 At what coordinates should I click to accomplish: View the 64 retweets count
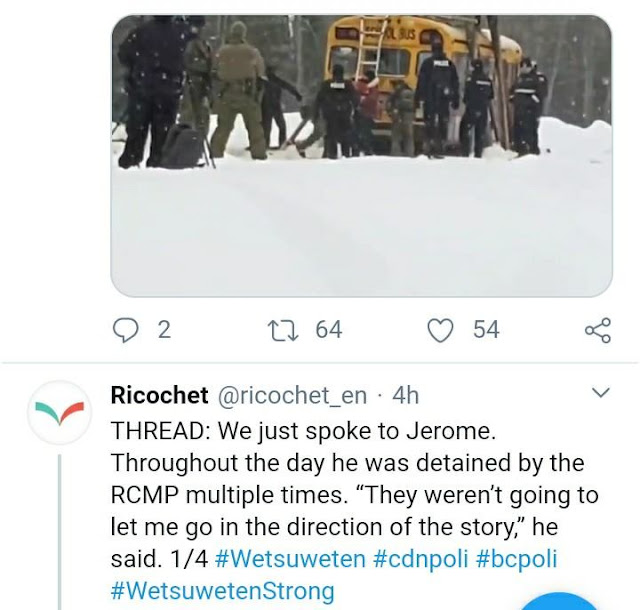[x=329, y=329]
